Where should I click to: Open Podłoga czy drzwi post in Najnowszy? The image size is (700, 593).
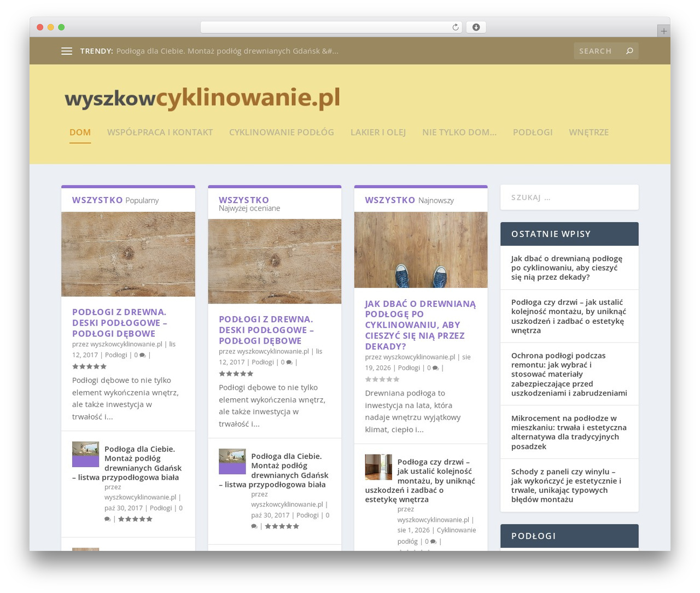pyautogui.click(x=421, y=480)
